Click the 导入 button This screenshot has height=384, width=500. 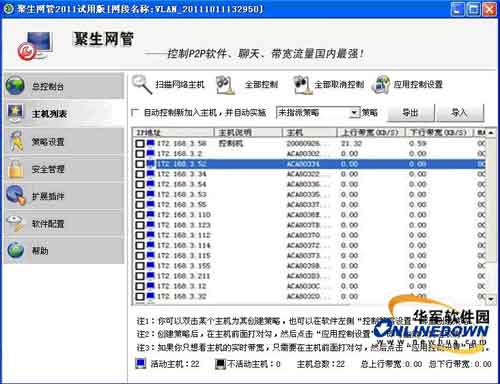pos(460,113)
